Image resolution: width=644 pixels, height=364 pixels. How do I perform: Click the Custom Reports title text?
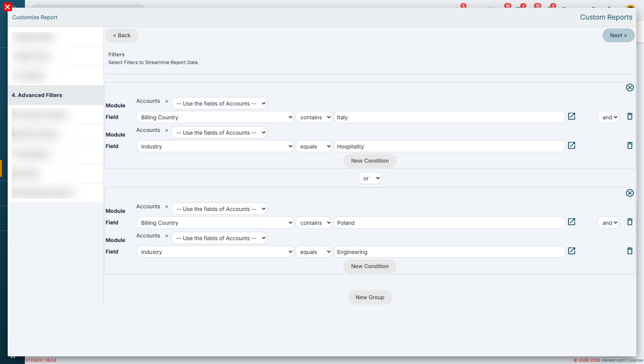(606, 17)
